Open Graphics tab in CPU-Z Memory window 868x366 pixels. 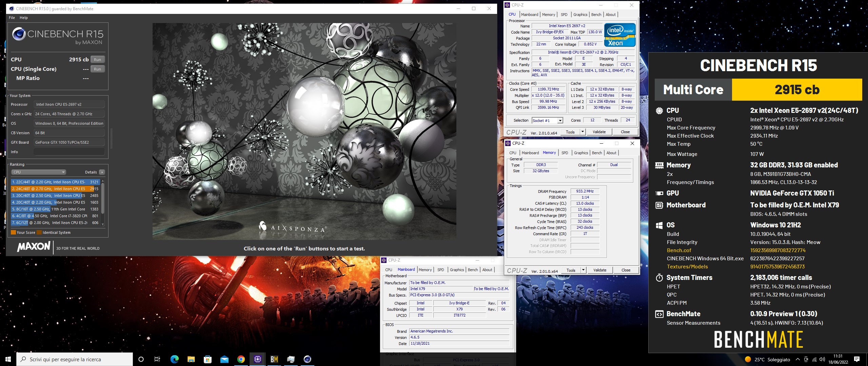pos(581,153)
